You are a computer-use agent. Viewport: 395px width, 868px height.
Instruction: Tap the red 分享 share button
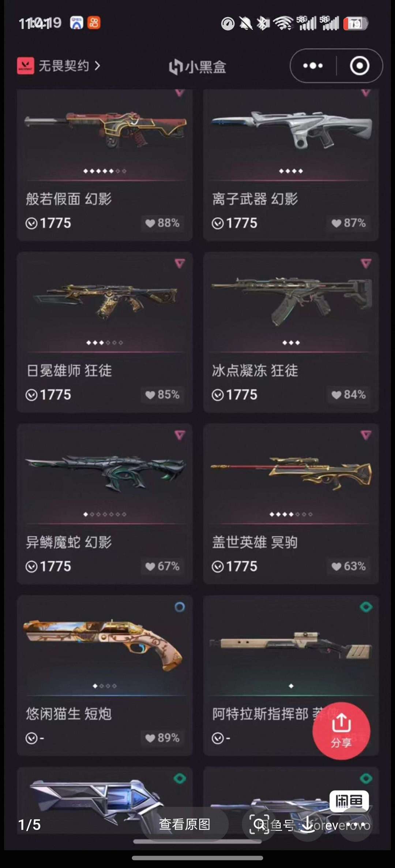341,731
